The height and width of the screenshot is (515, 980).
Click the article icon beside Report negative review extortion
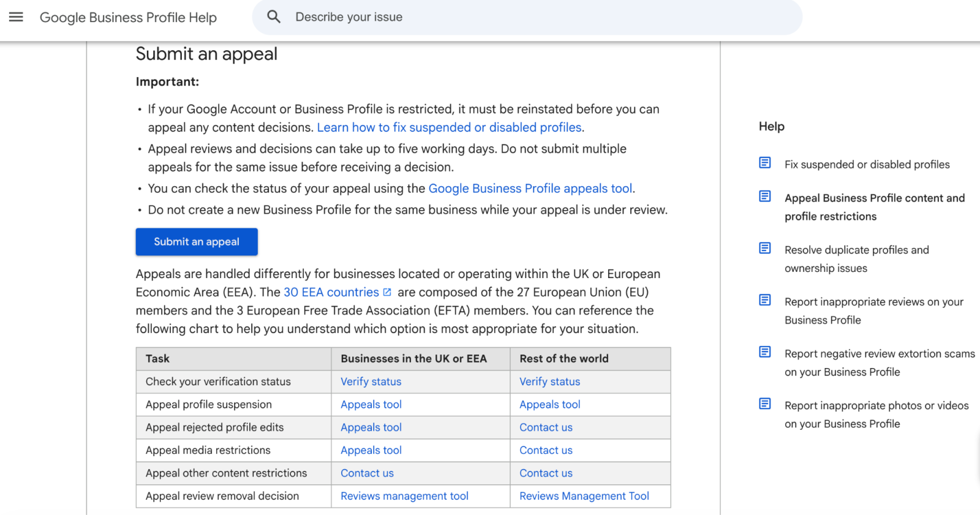tap(765, 352)
